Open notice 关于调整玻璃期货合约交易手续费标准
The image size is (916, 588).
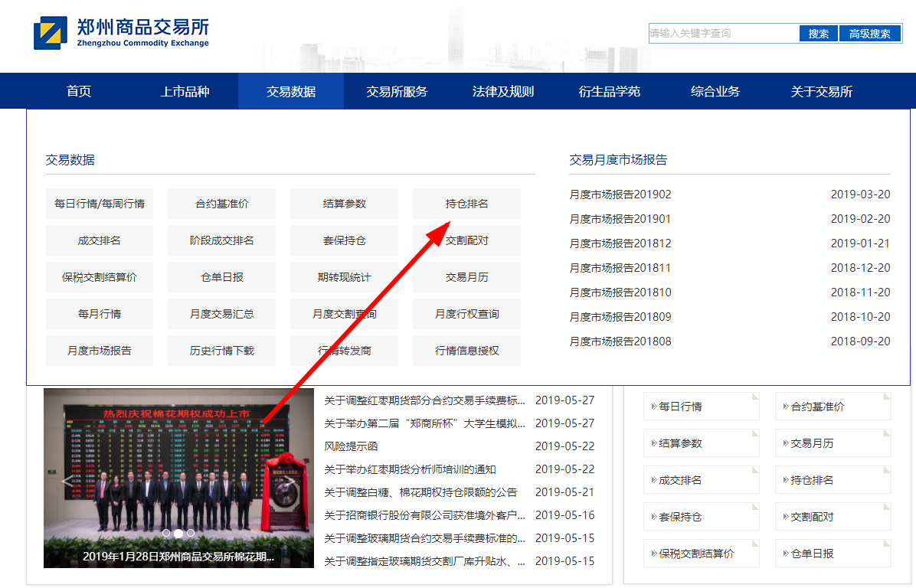tap(425, 538)
